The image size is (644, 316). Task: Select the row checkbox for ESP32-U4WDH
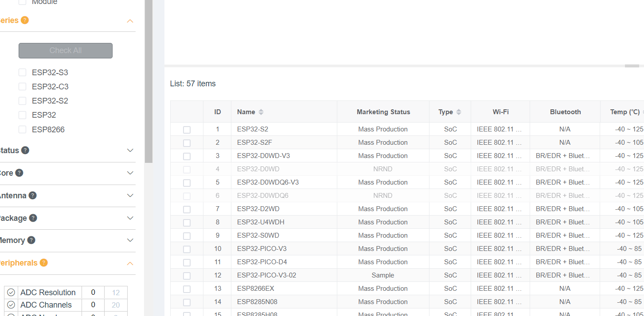click(x=187, y=223)
